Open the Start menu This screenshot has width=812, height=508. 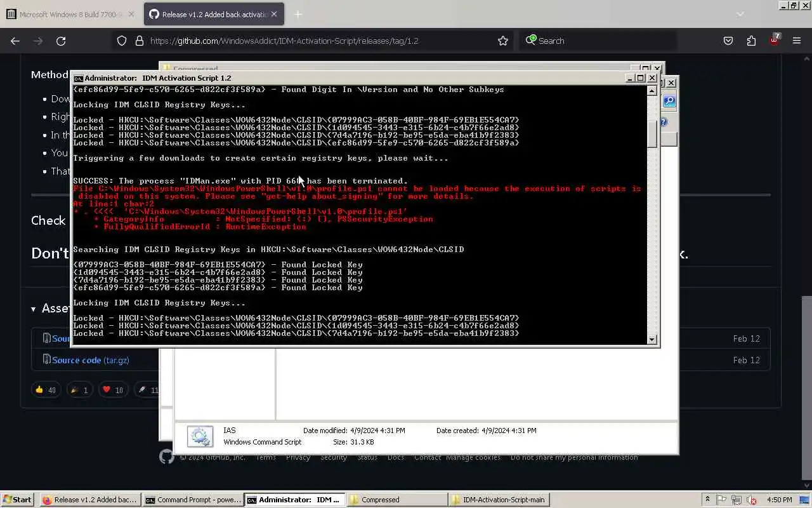click(17, 500)
